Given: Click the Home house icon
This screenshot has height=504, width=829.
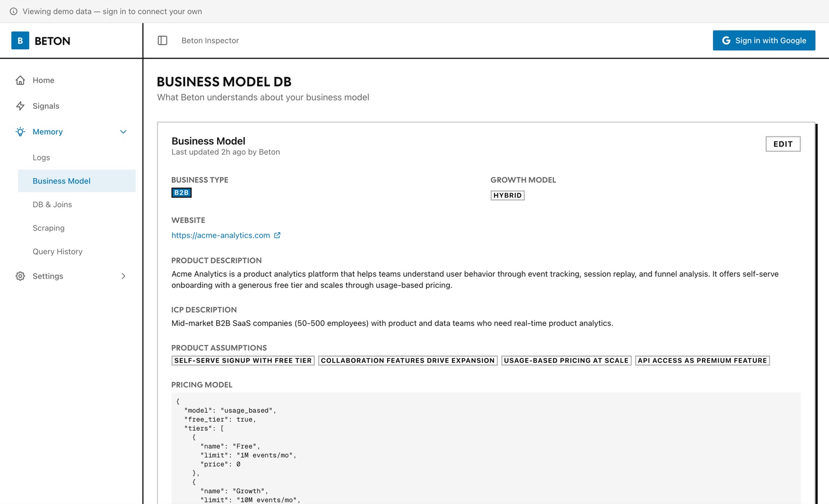Looking at the screenshot, I should point(20,80).
